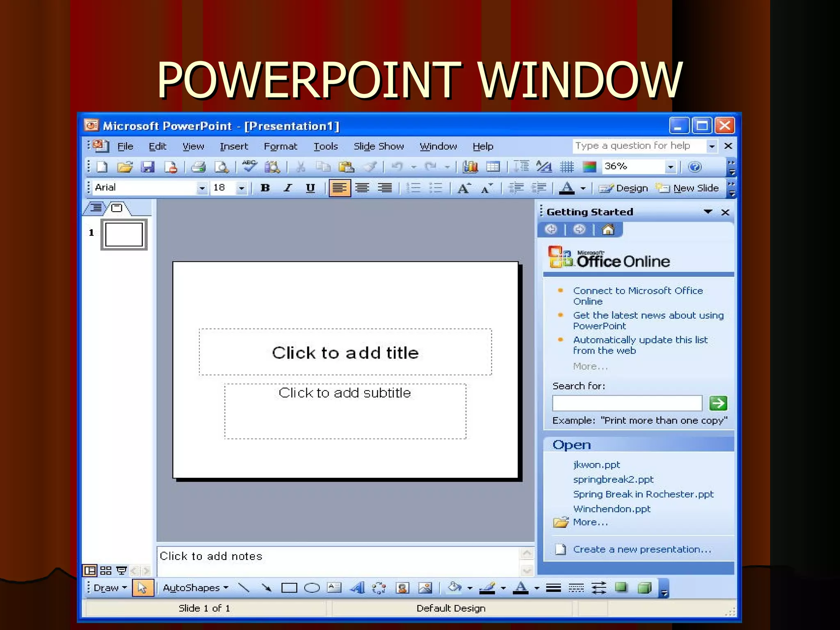This screenshot has width=840, height=630.
Task: Click the green search Go arrow button
Action: point(718,403)
